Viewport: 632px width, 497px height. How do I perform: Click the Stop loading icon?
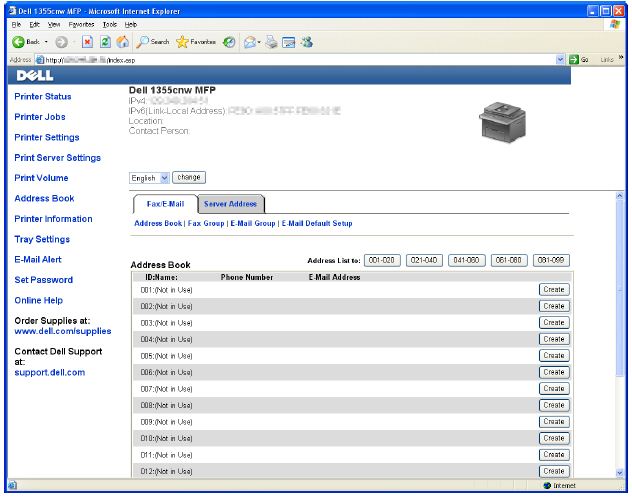point(87,41)
